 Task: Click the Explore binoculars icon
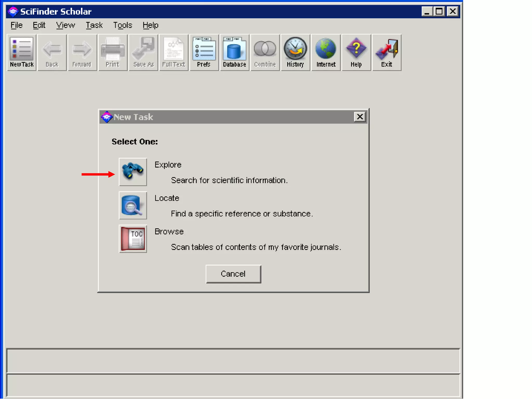[133, 172]
